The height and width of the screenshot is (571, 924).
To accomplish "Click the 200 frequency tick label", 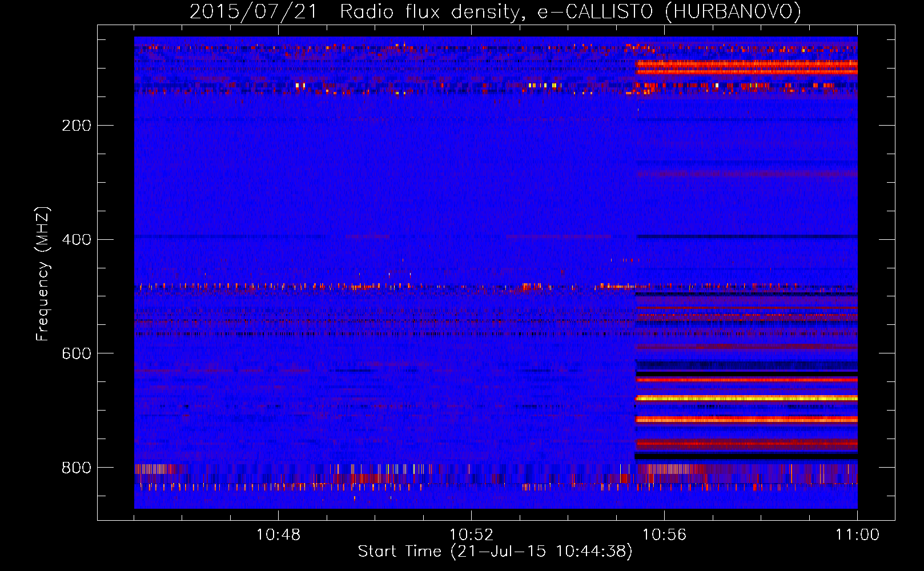I will (77, 126).
